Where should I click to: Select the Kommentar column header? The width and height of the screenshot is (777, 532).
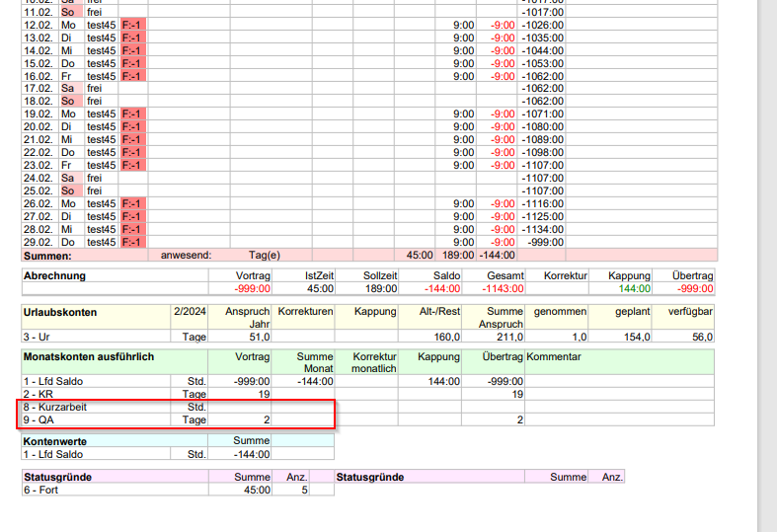(554, 356)
